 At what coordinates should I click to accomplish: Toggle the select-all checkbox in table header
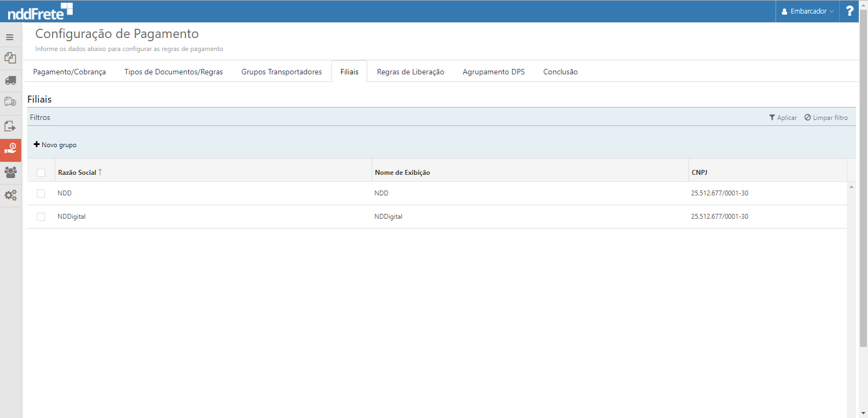coord(41,173)
